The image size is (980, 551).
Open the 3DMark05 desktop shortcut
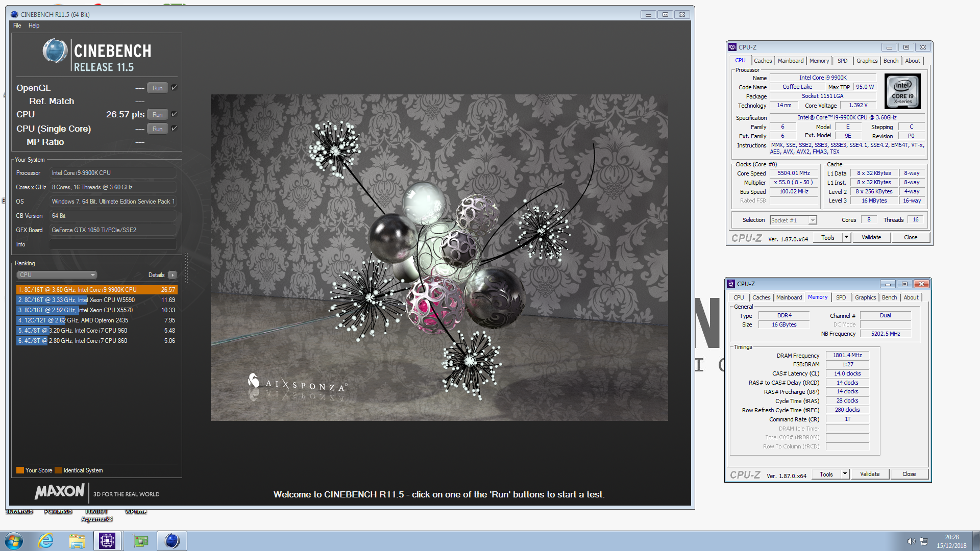[19, 511]
